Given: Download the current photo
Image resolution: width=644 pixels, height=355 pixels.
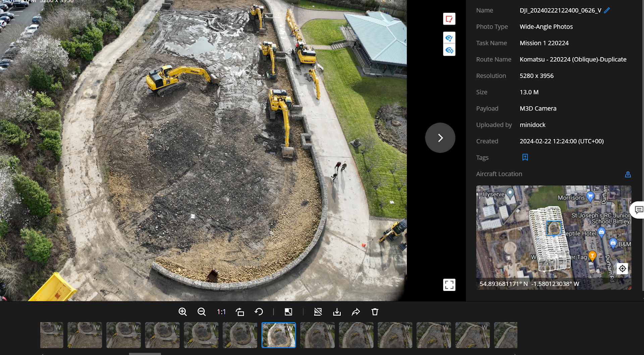Looking at the screenshot, I should pyautogui.click(x=337, y=312).
